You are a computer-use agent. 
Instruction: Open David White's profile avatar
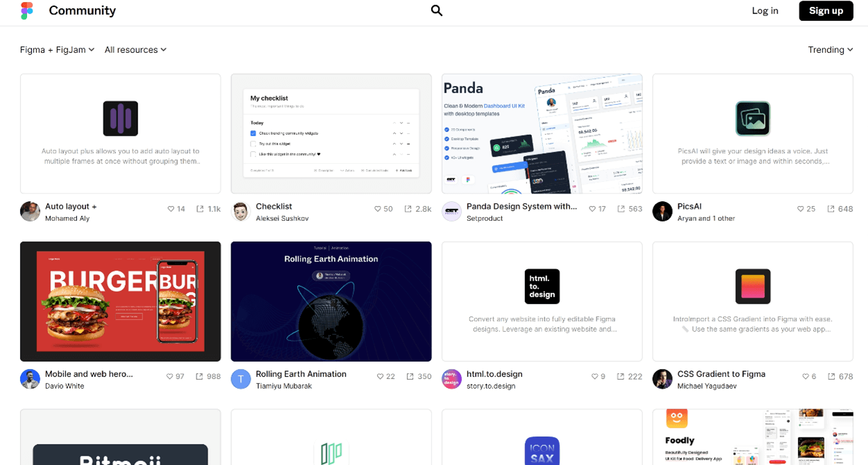click(30, 379)
